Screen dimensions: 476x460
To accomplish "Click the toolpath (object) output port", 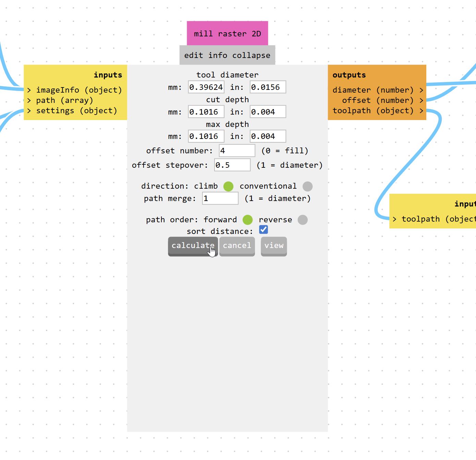I will (378, 110).
